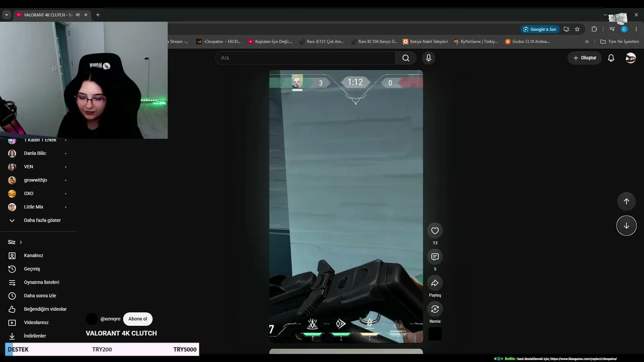Open Chrome three-dot menu

636,29
